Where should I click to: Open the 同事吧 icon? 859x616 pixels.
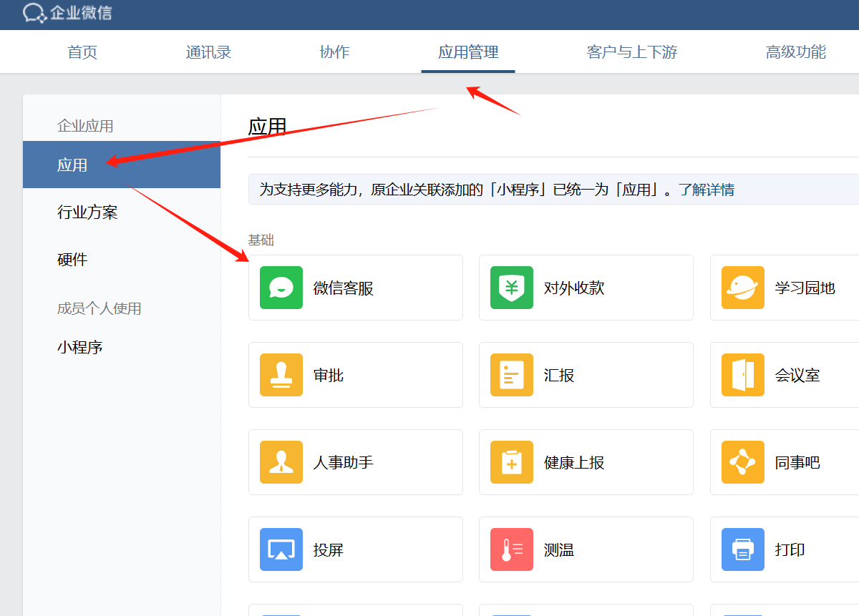[x=743, y=462]
